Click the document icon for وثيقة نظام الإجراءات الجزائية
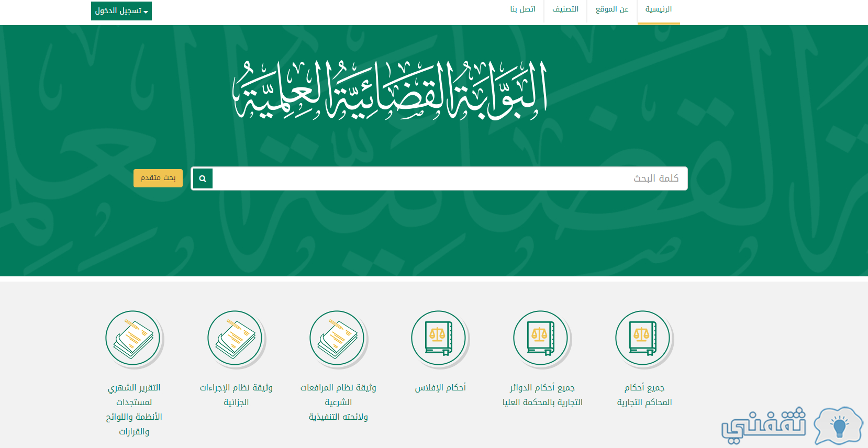 coord(235,338)
